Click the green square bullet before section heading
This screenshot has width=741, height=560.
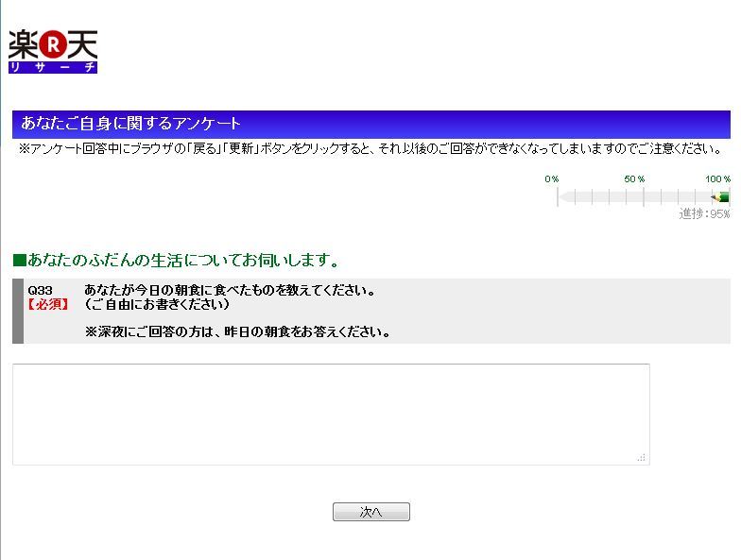19,261
